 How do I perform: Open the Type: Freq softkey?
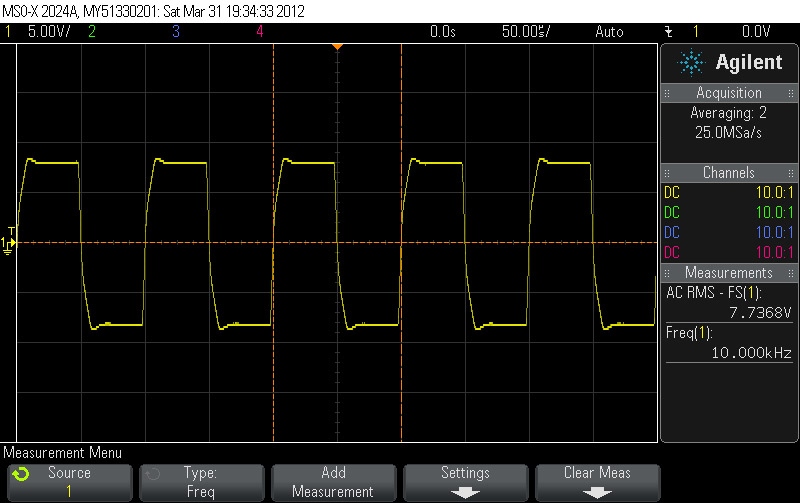tap(202, 483)
